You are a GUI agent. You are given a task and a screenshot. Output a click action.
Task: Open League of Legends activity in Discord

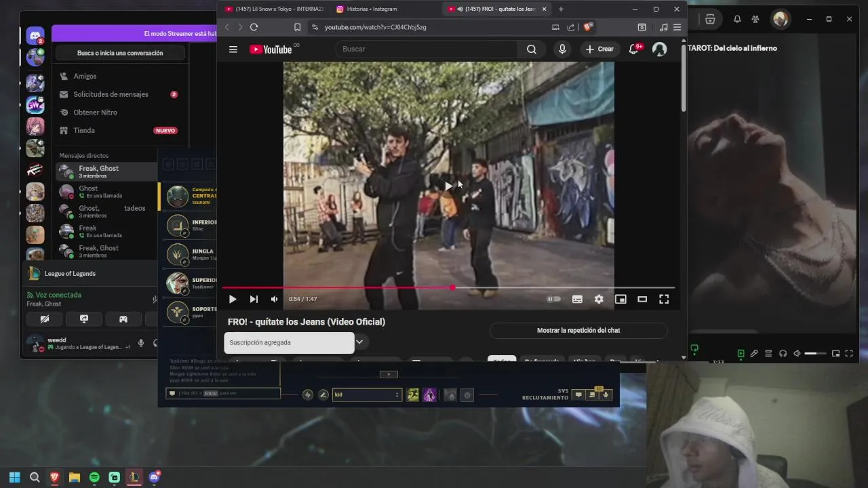click(x=92, y=274)
